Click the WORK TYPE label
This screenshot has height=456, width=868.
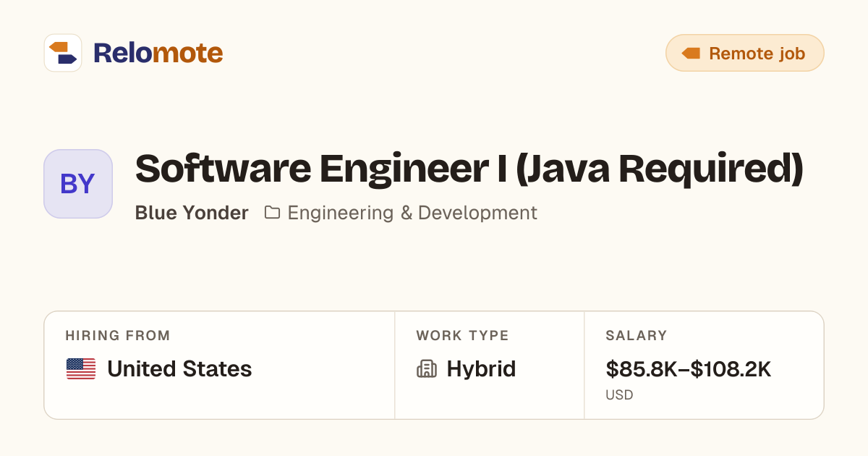[462, 336]
